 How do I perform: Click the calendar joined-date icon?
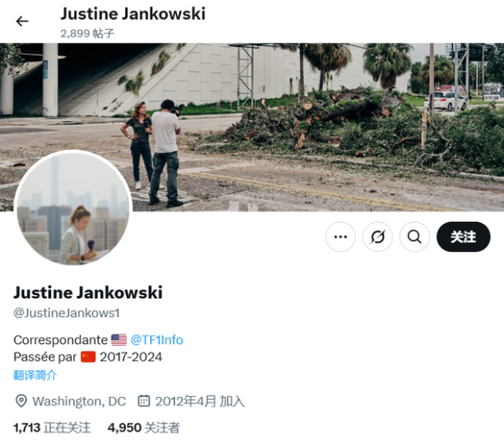(x=144, y=401)
